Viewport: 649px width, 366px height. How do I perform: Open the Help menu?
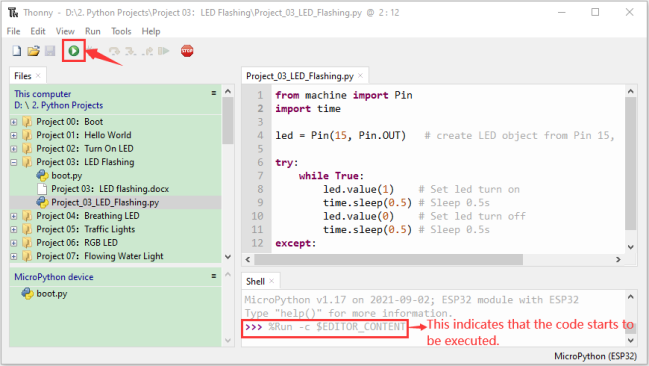tap(151, 31)
